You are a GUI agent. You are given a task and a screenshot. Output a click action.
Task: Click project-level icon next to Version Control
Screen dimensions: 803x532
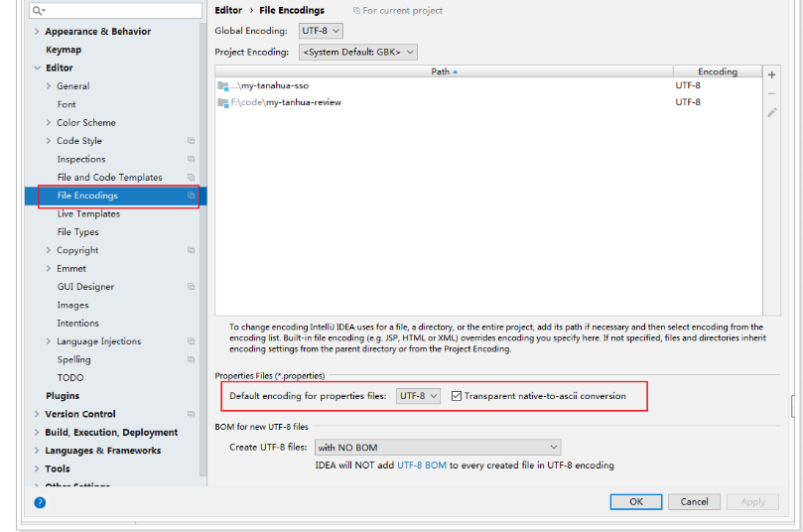[191, 414]
